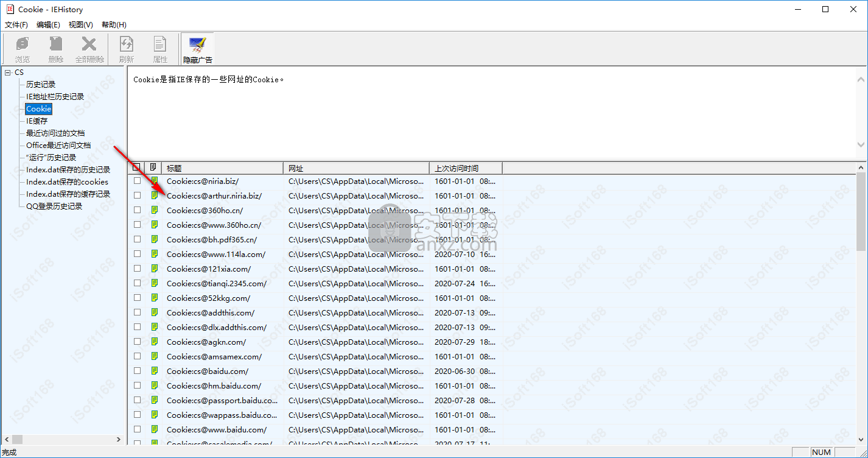Click right arrow of tree horizontal scrollbar
The image size is (868, 458).
pos(119,439)
